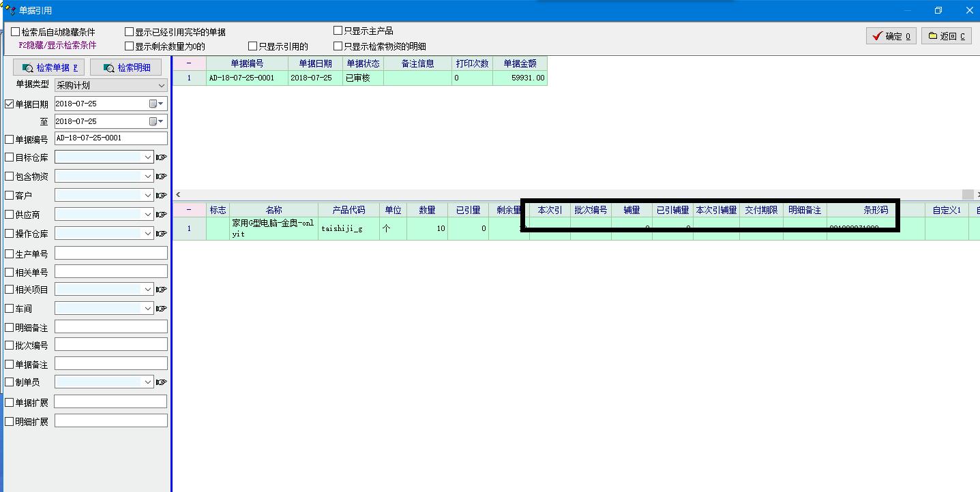This screenshot has height=492, width=980.
Task: Click the 单据编号 column header
Action: point(246,63)
